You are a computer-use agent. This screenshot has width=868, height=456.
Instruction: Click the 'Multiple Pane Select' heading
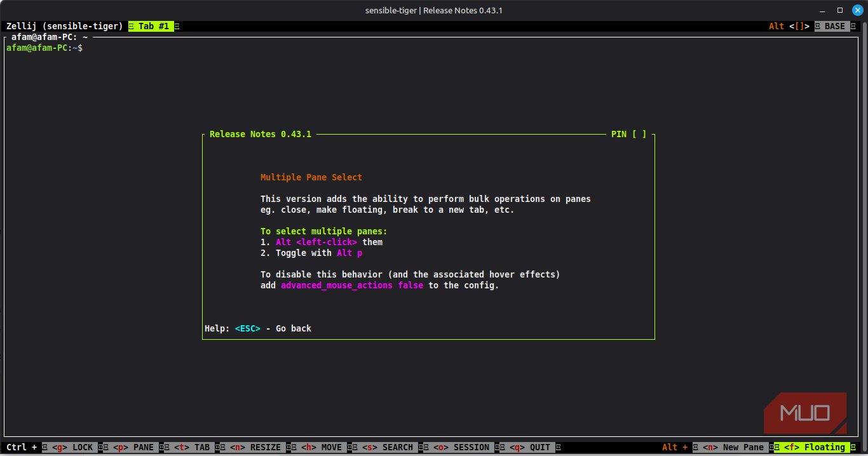tap(311, 177)
